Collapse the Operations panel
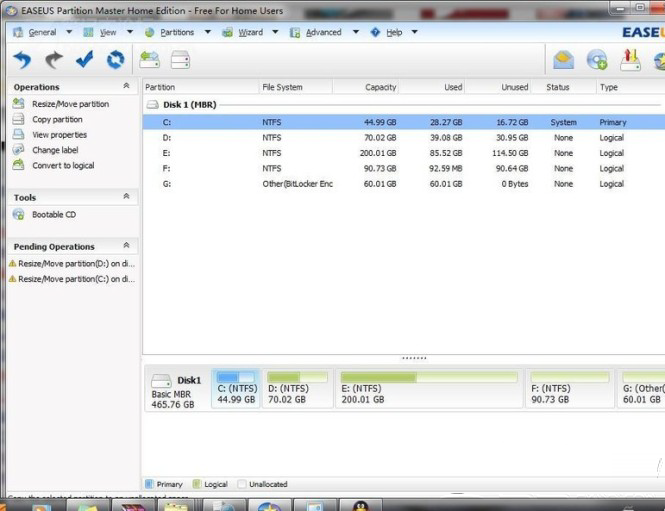 pyautogui.click(x=126, y=87)
